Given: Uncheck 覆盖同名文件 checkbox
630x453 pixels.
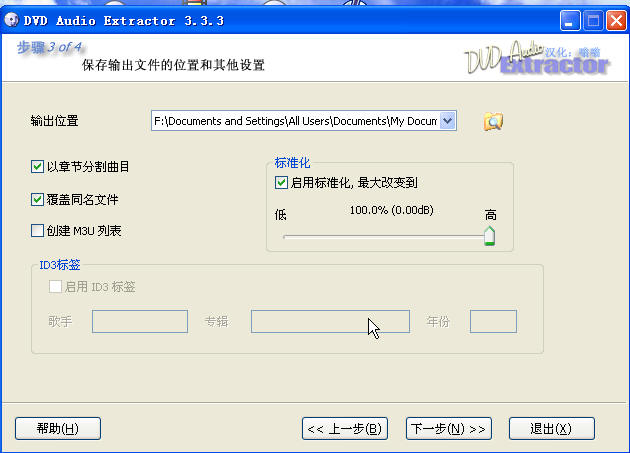Looking at the screenshot, I should [x=37, y=199].
